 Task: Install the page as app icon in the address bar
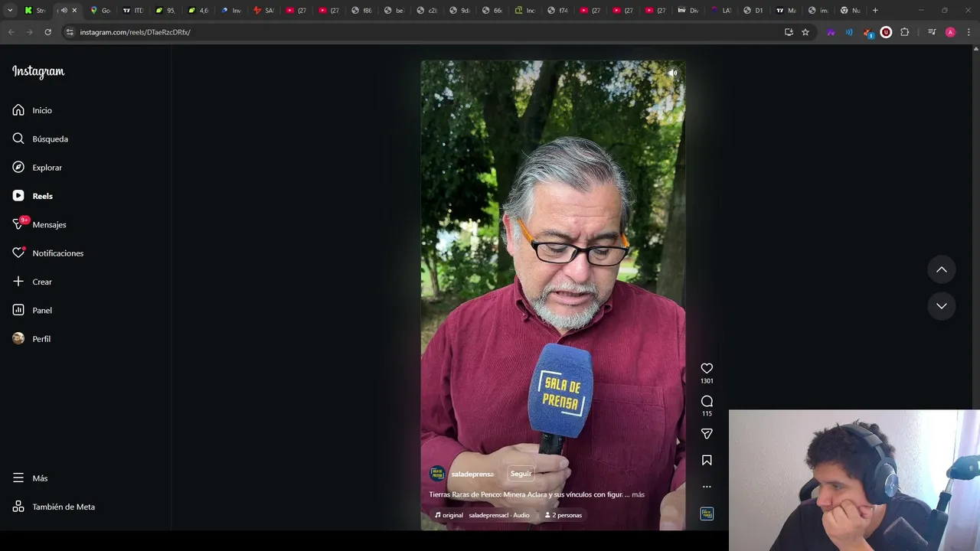[x=789, y=32]
